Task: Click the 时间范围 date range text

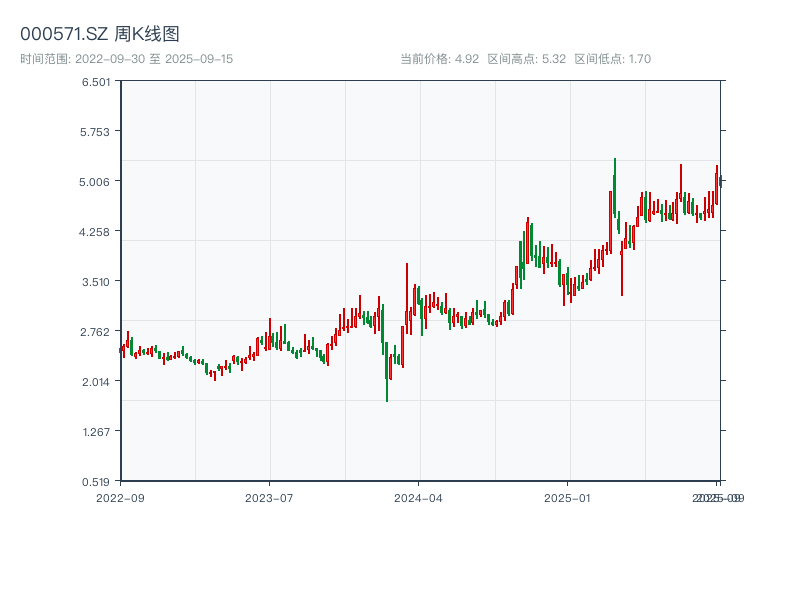Action: (x=126, y=59)
